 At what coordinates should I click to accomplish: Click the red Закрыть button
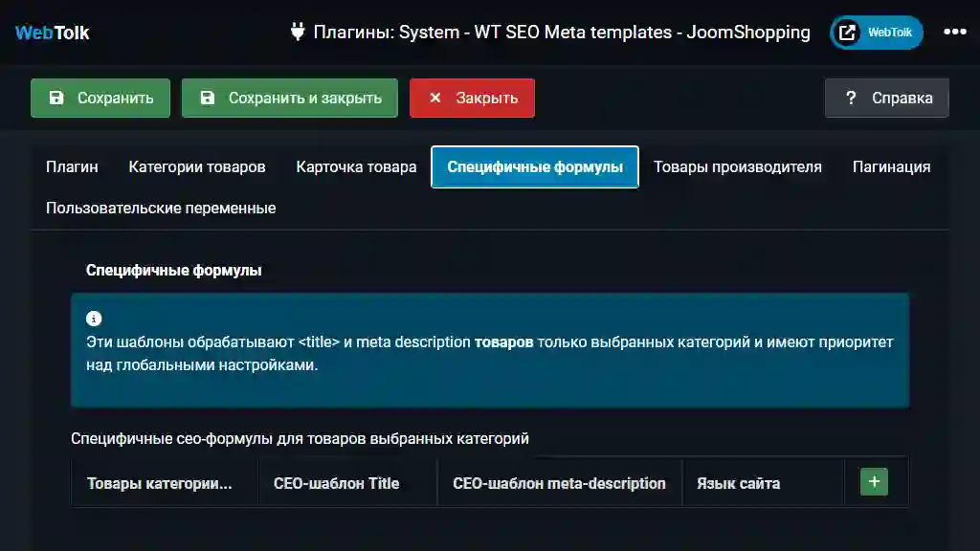click(x=473, y=99)
